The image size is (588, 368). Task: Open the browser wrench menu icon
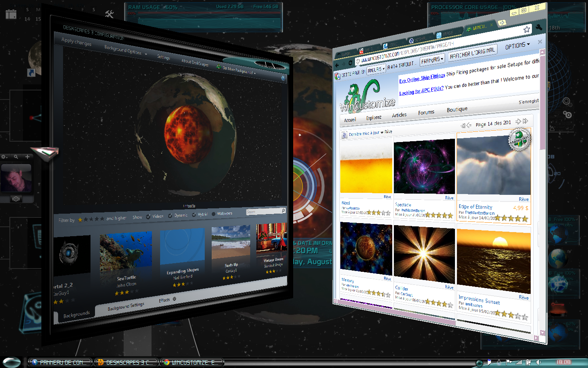click(x=539, y=27)
